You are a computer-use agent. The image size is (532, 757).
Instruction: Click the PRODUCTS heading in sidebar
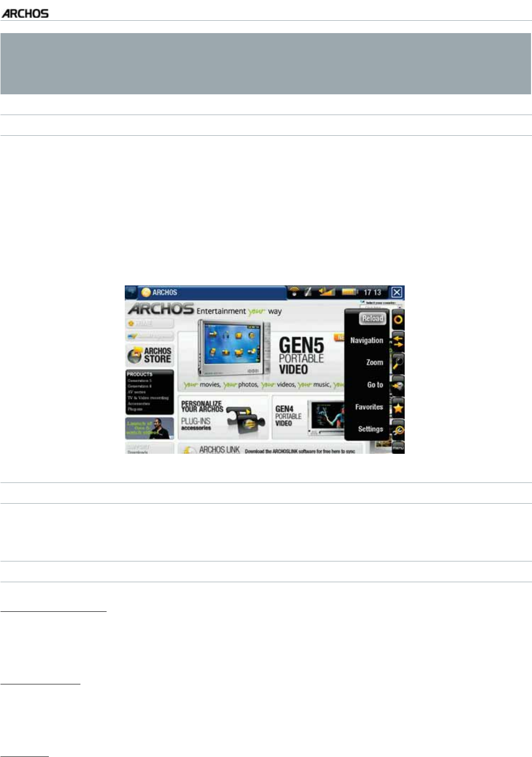(140, 374)
